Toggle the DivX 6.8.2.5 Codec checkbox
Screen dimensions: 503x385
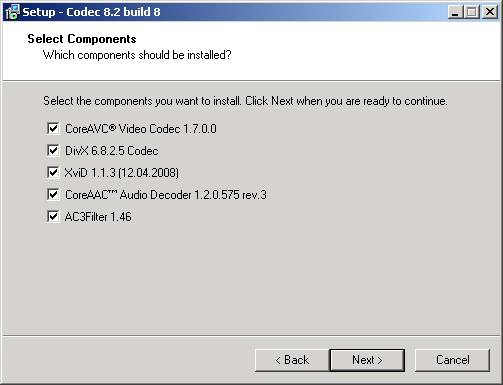pyautogui.click(x=53, y=150)
